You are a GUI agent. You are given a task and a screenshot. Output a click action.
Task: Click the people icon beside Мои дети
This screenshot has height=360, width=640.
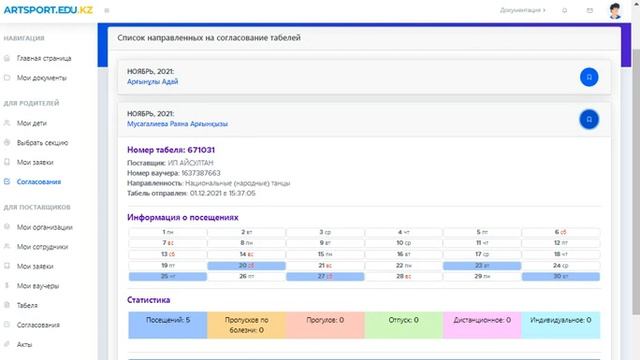pos(7,123)
